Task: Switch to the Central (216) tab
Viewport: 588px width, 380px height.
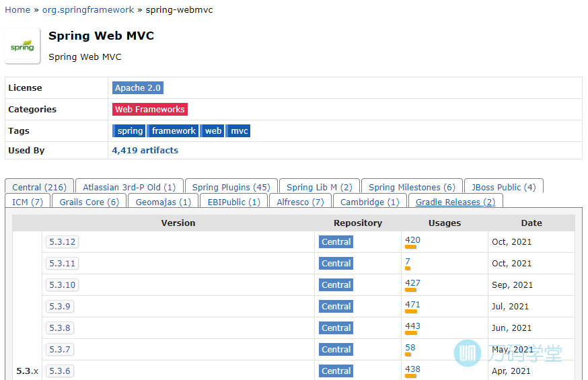Action: 39,188
